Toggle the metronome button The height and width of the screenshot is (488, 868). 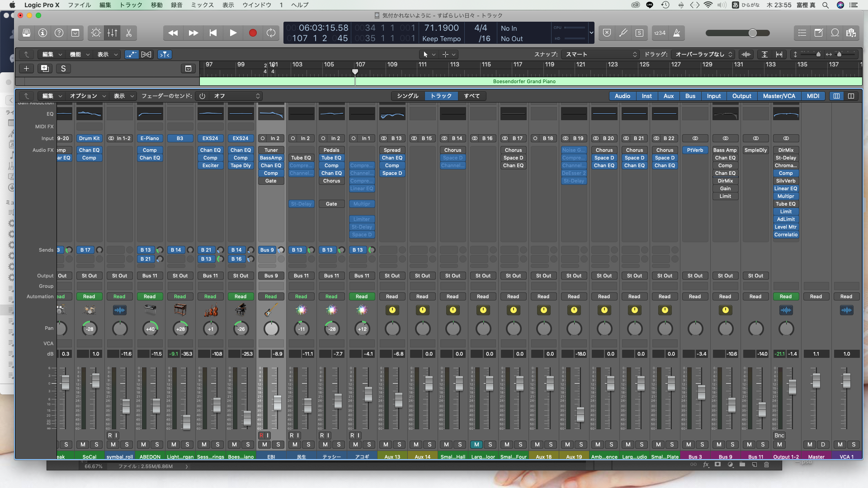(x=677, y=33)
